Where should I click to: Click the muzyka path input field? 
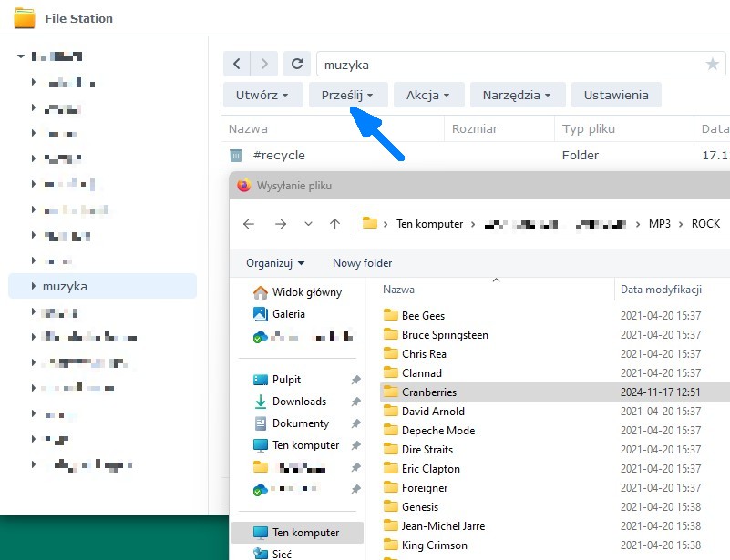coord(521,64)
